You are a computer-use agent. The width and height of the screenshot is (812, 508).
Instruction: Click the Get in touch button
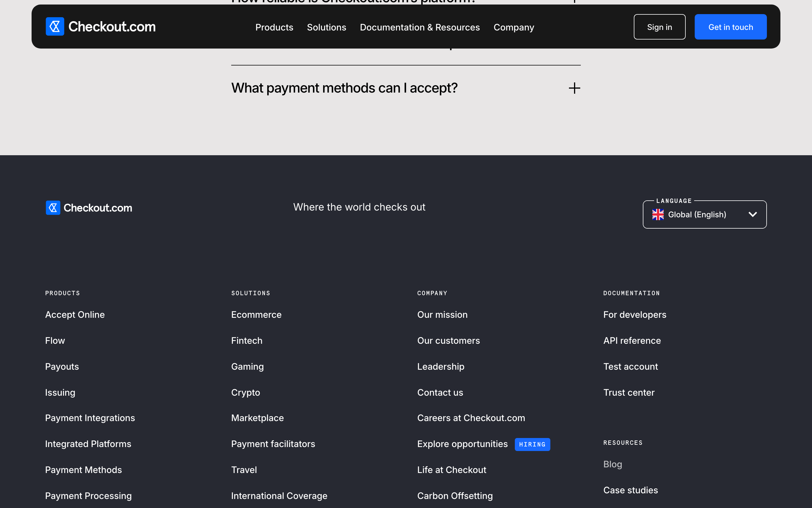coord(731,27)
